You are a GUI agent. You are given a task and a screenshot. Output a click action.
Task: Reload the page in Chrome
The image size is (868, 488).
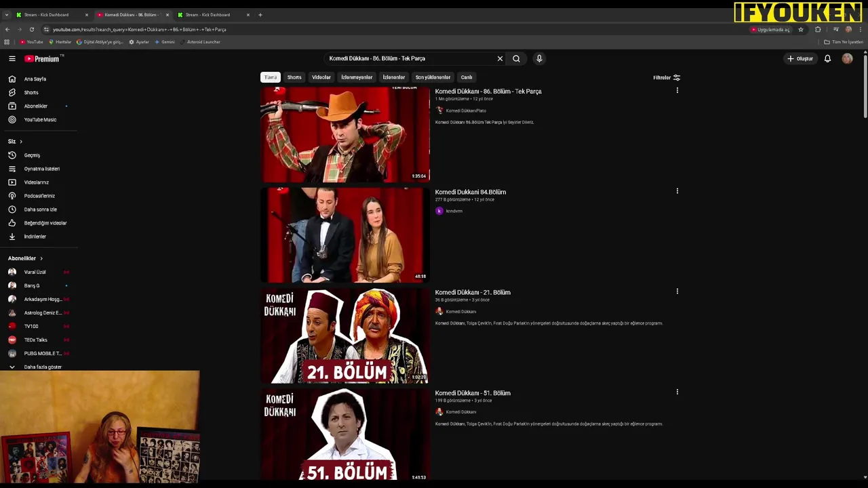(33, 30)
